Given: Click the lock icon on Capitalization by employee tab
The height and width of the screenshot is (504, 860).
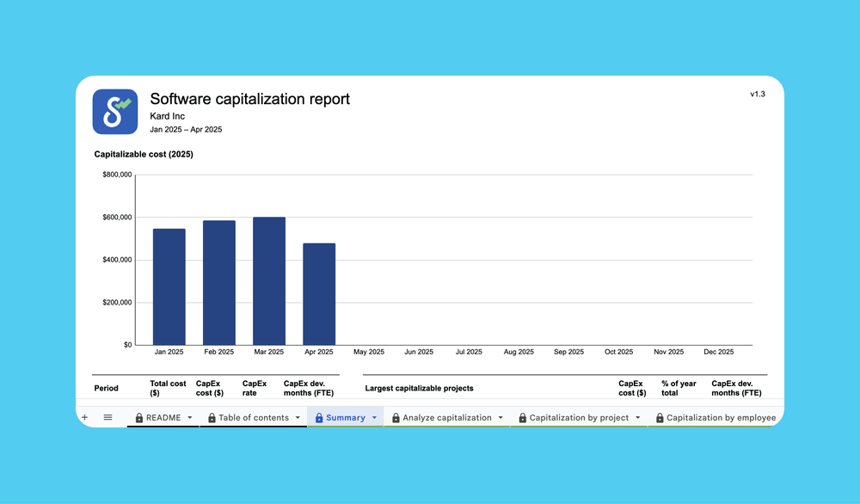Looking at the screenshot, I should (x=659, y=417).
